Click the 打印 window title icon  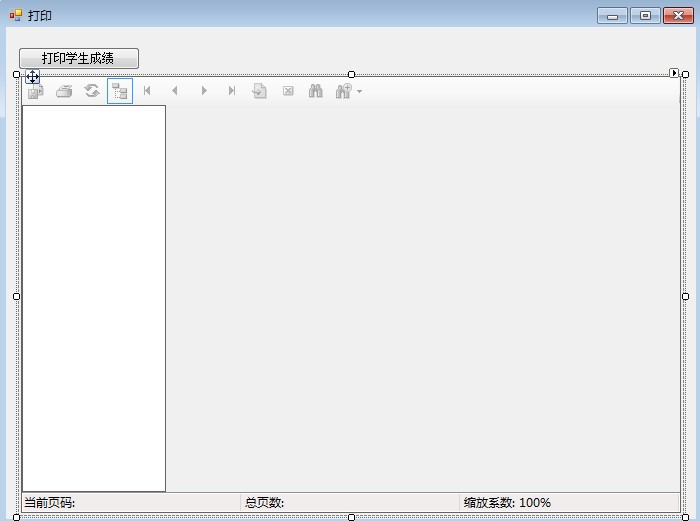pos(16,15)
